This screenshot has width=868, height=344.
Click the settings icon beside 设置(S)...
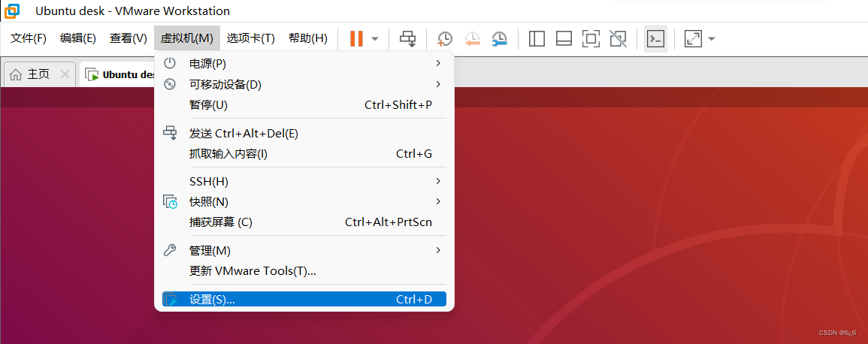pos(170,299)
